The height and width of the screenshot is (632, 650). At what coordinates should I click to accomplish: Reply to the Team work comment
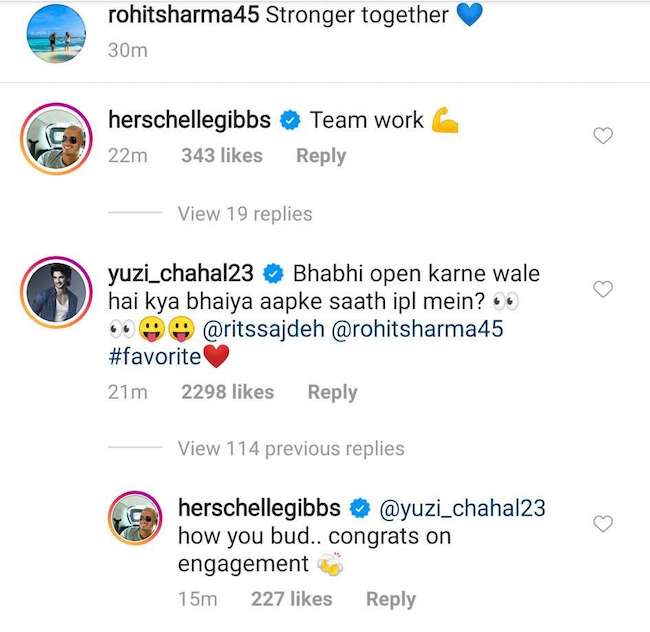[x=321, y=156]
